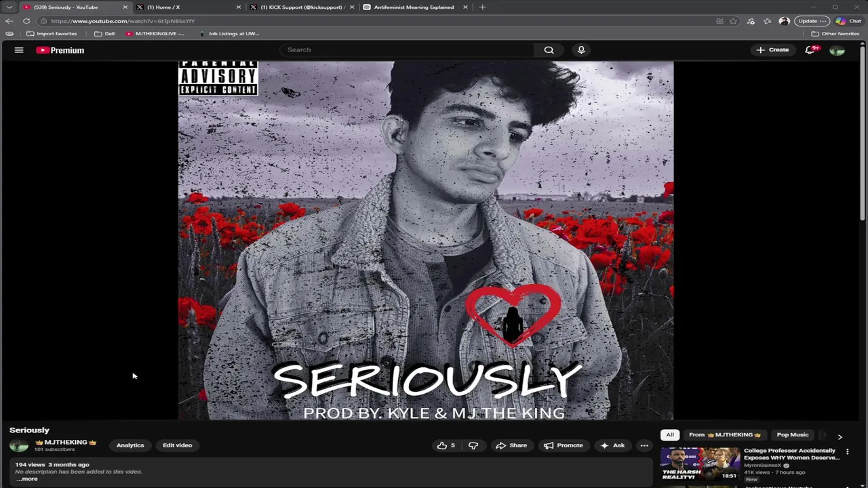
Task: Close the Home / X tab
Action: point(238,7)
